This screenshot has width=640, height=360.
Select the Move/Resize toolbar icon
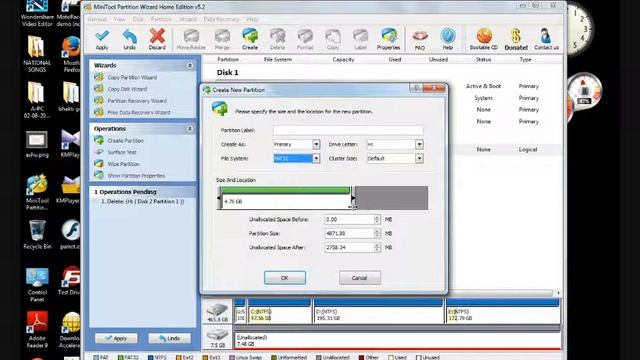191,40
